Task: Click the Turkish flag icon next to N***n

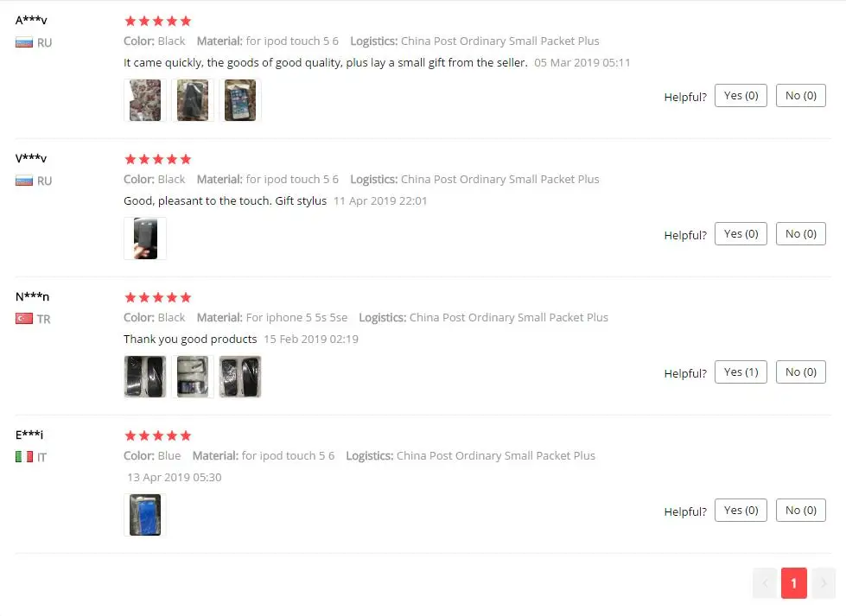Action: coord(23,319)
